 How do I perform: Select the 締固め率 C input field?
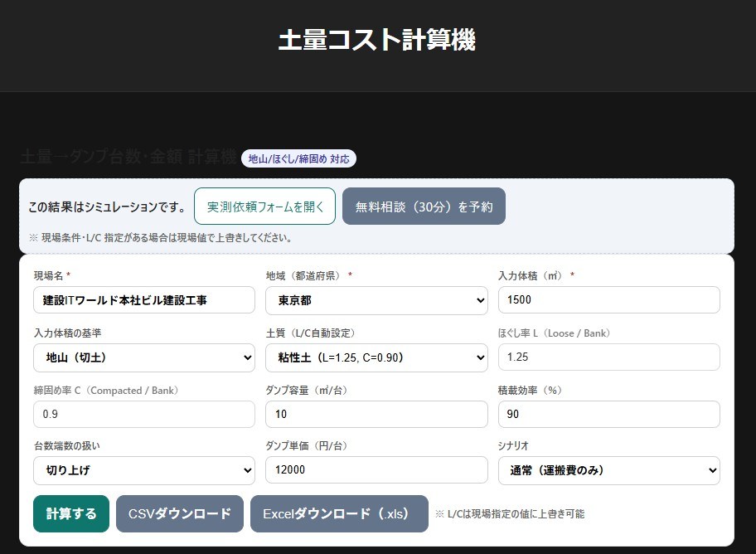tap(144, 414)
